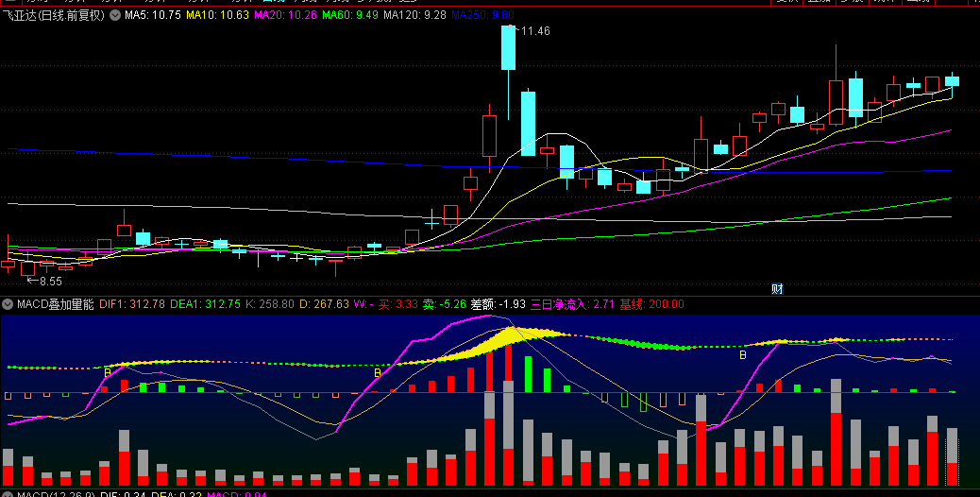Image resolution: width=980 pixels, height=497 pixels.
Task: Click the MA120: 9.28 indicator label
Action: pos(415,15)
